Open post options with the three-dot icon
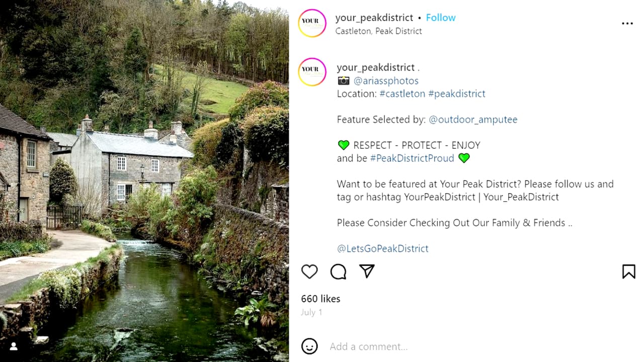This screenshot has width=644, height=362. point(627,23)
